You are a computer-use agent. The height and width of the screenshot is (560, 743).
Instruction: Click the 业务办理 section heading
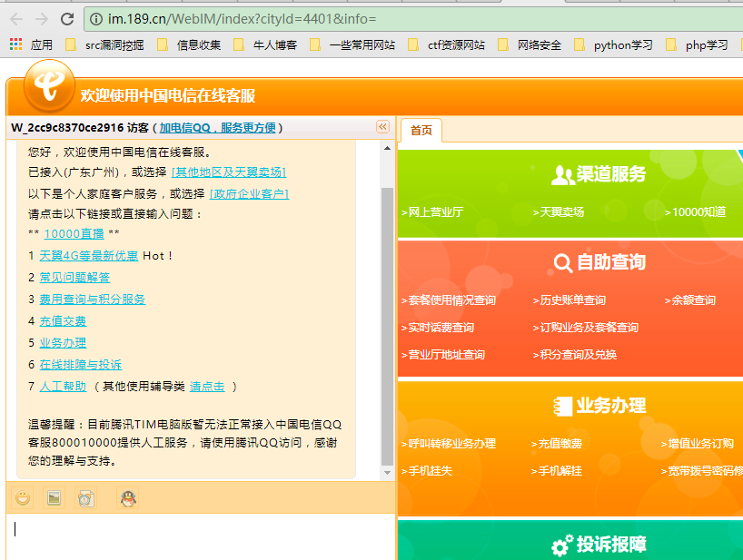click(x=599, y=406)
